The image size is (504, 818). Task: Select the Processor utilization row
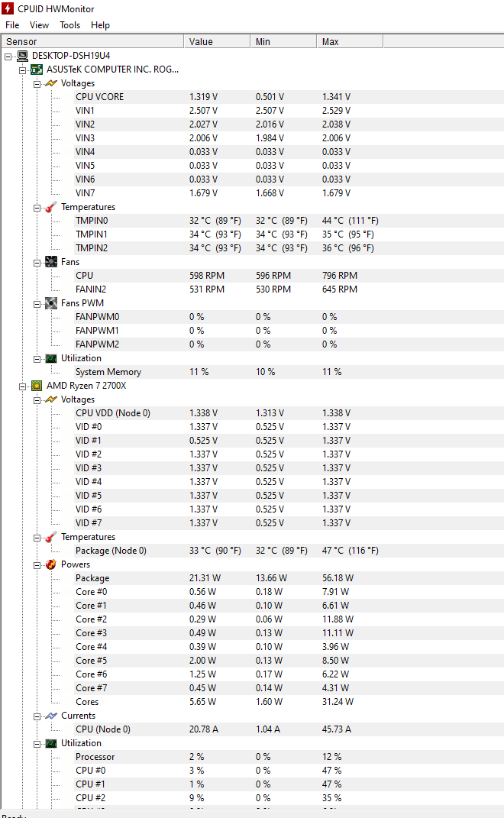coord(289,757)
